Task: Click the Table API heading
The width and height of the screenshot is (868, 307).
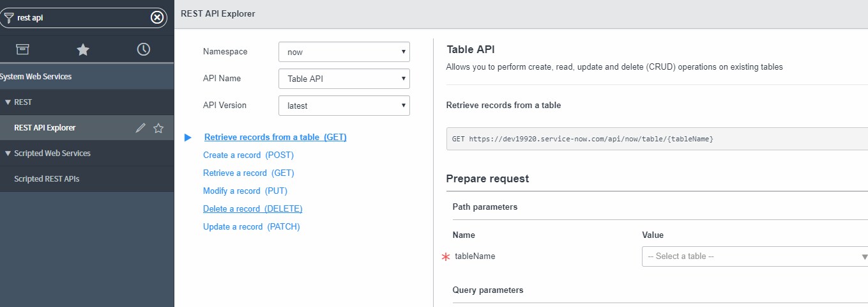Action: 471,49
